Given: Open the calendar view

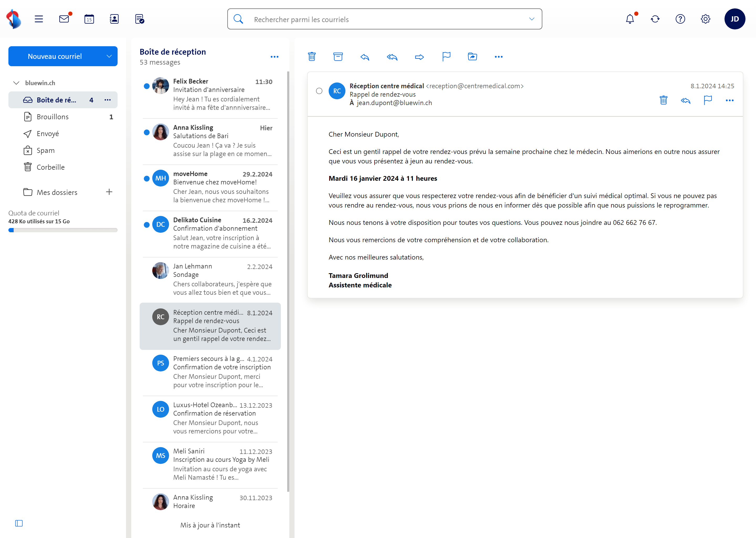Looking at the screenshot, I should point(89,19).
